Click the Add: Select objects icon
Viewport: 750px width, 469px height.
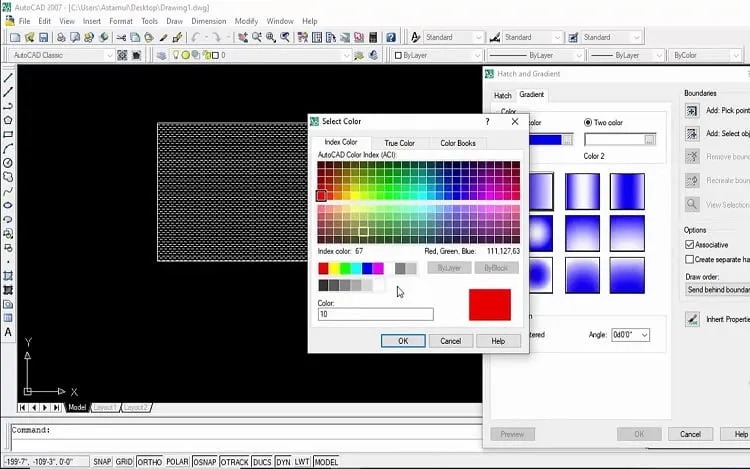(x=692, y=134)
